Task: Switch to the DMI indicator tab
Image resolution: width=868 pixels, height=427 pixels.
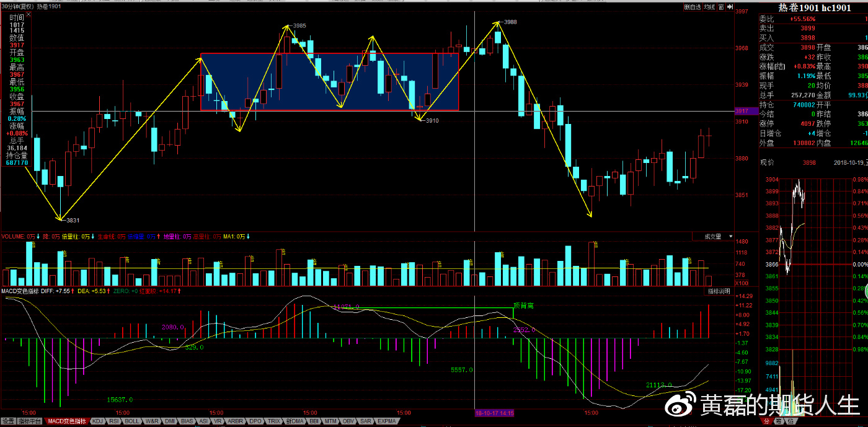Action: 170,421
